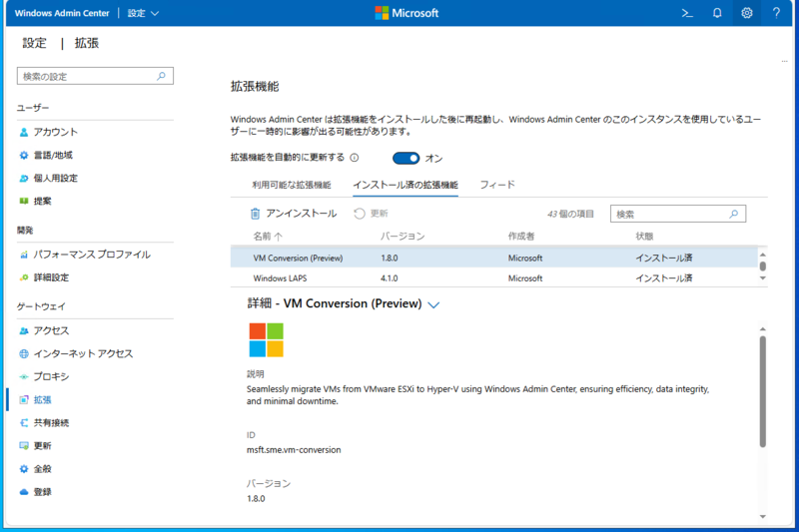Image resolution: width=799 pixels, height=532 pixels.
Task: Click the trash can uninstall icon
Action: [x=255, y=214]
